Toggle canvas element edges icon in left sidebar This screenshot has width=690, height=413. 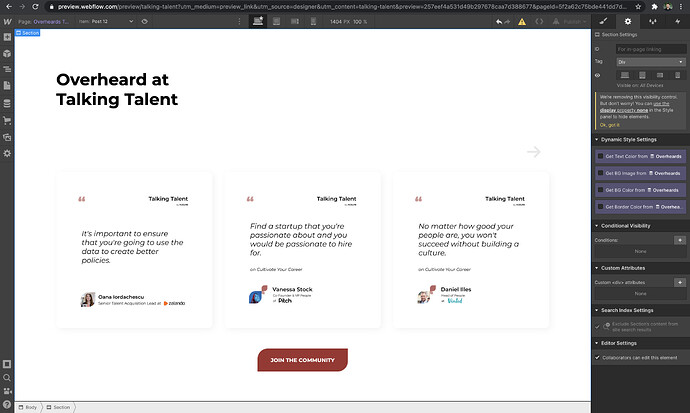point(7,364)
